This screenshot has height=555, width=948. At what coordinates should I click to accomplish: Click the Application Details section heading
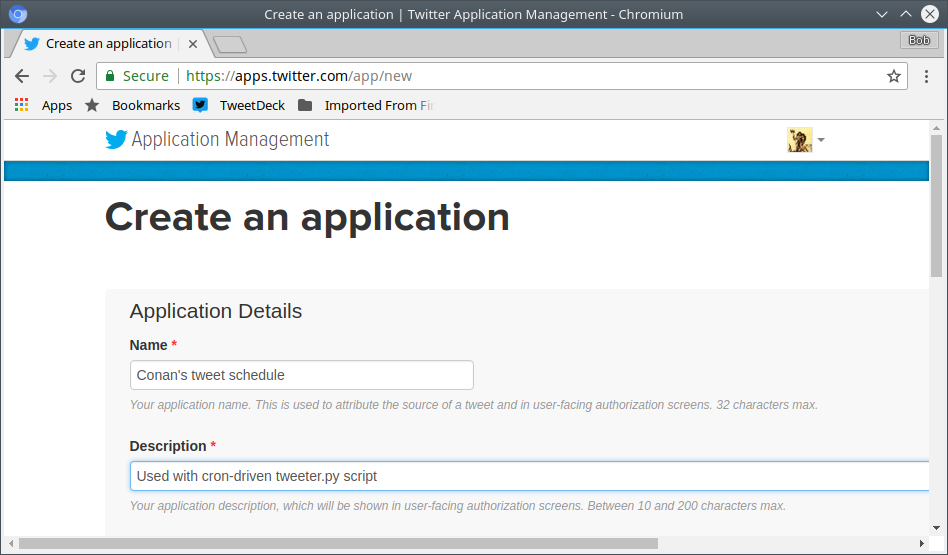[x=216, y=311]
